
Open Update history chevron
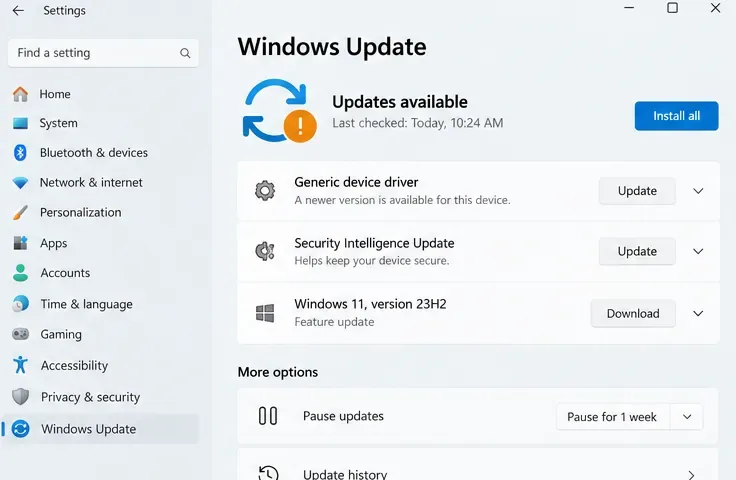tap(691, 474)
